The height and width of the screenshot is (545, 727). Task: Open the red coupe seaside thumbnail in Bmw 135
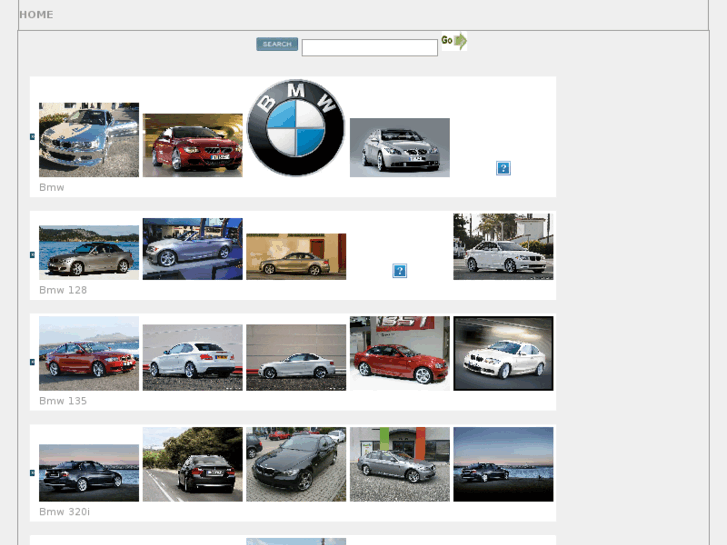click(x=89, y=353)
